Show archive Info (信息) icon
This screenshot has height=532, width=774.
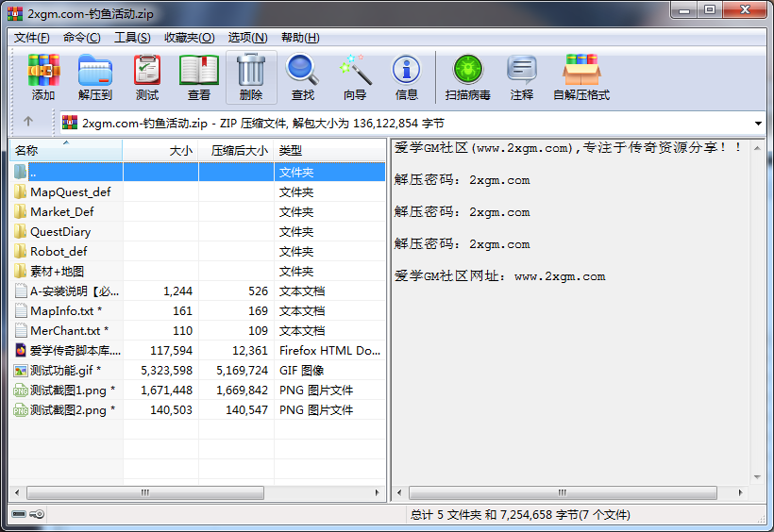[406, 70]
